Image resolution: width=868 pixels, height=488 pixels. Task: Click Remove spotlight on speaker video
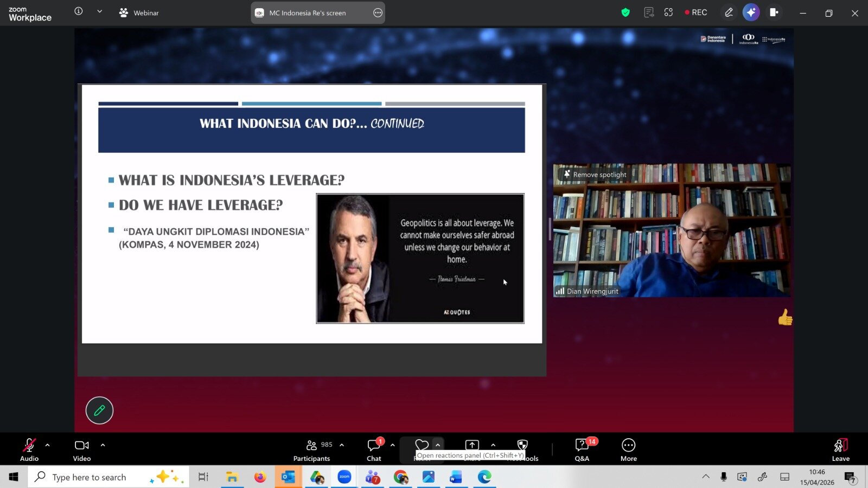click(x=595, y=175)
